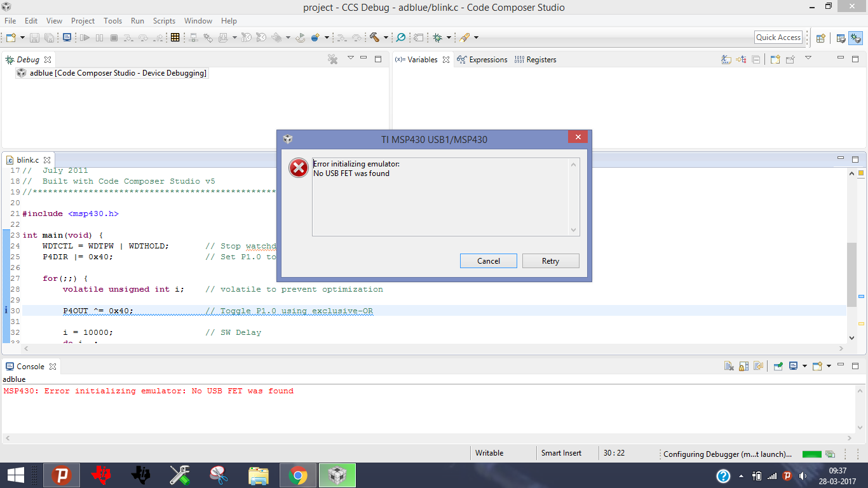Click the editor vertical scrollbar thumb
868x488 pixels.
point(852,274)
